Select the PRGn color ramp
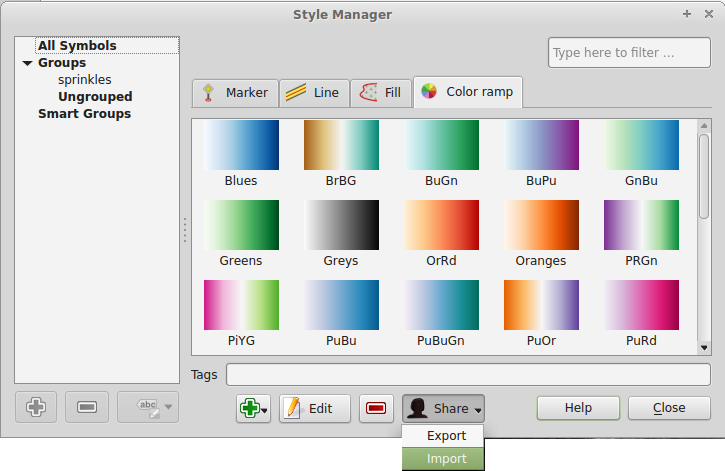The width and height of the screenshot is (725, 471). [641, 225]
